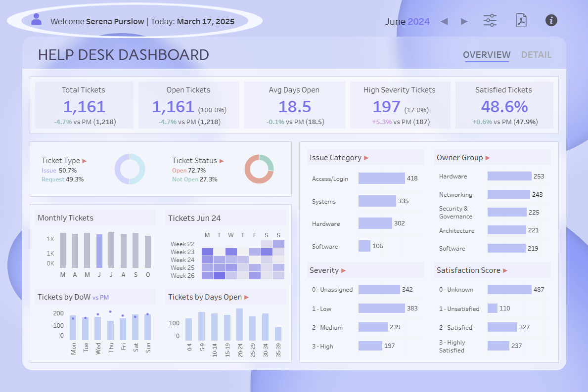The image size is (588, 392).
Task: Open the info icon
Action: coord(551,20)
